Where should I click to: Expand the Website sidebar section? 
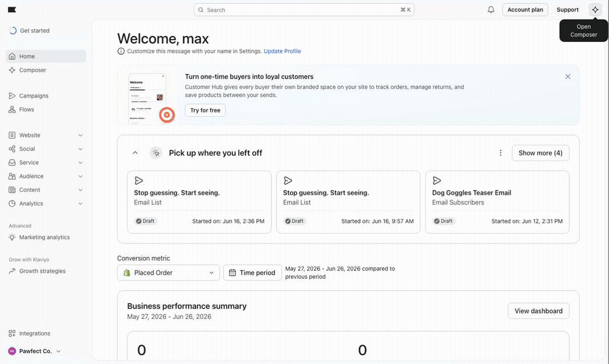coord(80,135)
